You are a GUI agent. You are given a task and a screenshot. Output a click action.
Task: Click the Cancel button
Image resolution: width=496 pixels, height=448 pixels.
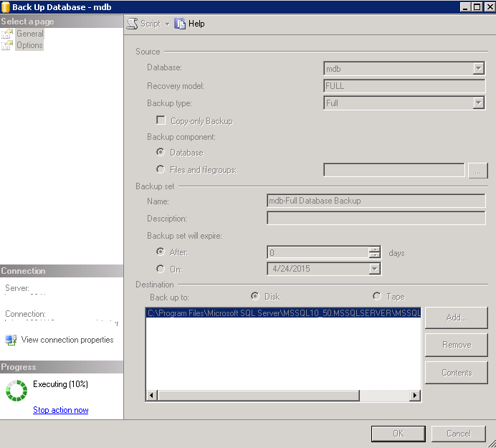458,433
